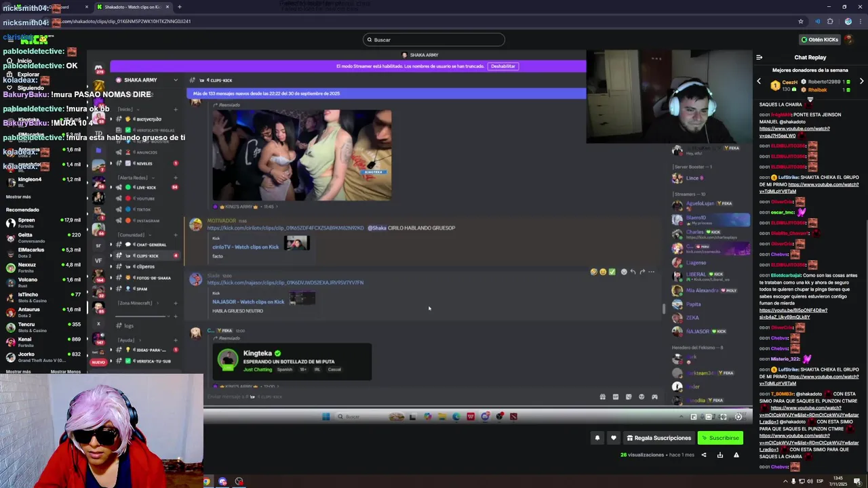Click ESP language indicator in taskbar
Screen dimensions: 868x488
819,481
